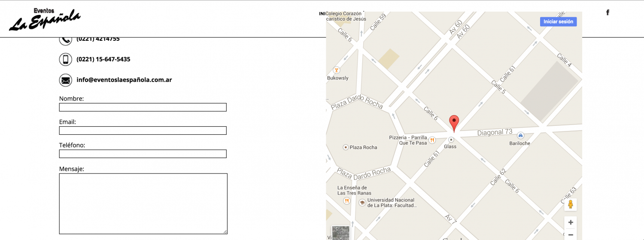The image size is (644, 240).
Task: Click the info@eventoslaespañola.com.ar email address
Action: 124,80
